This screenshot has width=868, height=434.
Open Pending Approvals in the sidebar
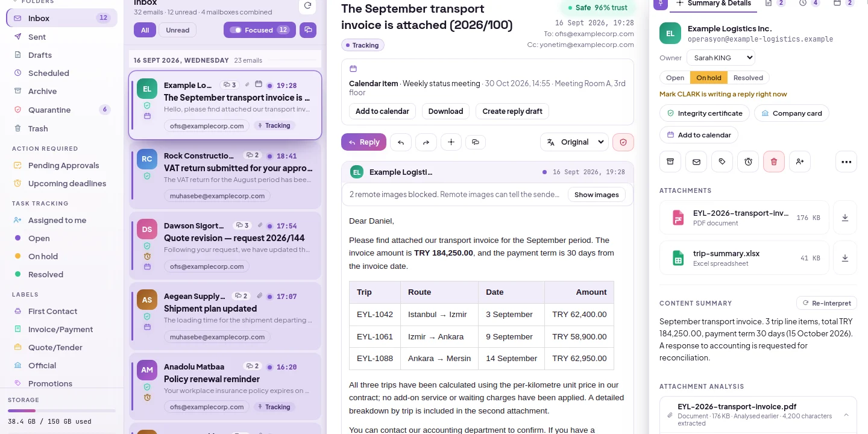pos(61,165)
